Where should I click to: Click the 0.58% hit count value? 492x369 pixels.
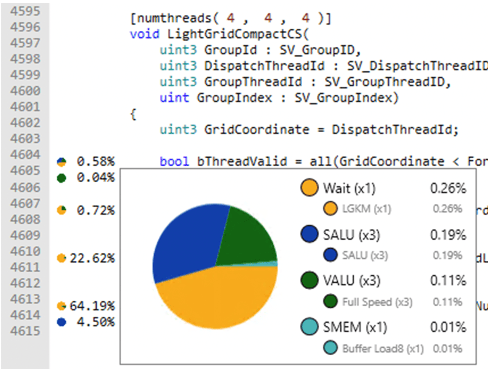pos(96,162)
